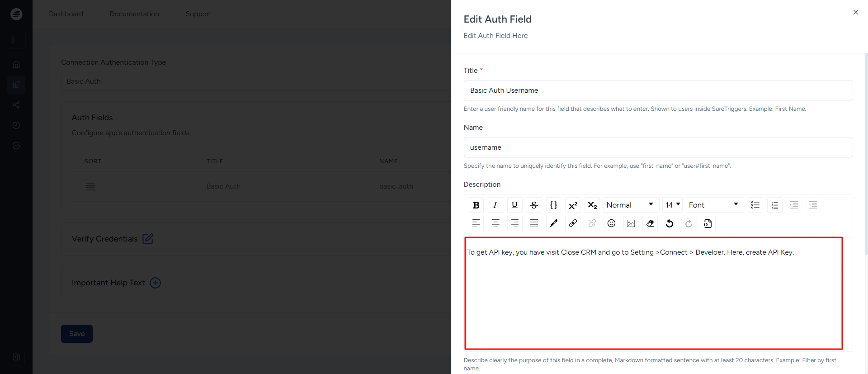Viewport: 868px width, 374px height.
Task: Insert an image into the description
Action: tap(631, 223)
